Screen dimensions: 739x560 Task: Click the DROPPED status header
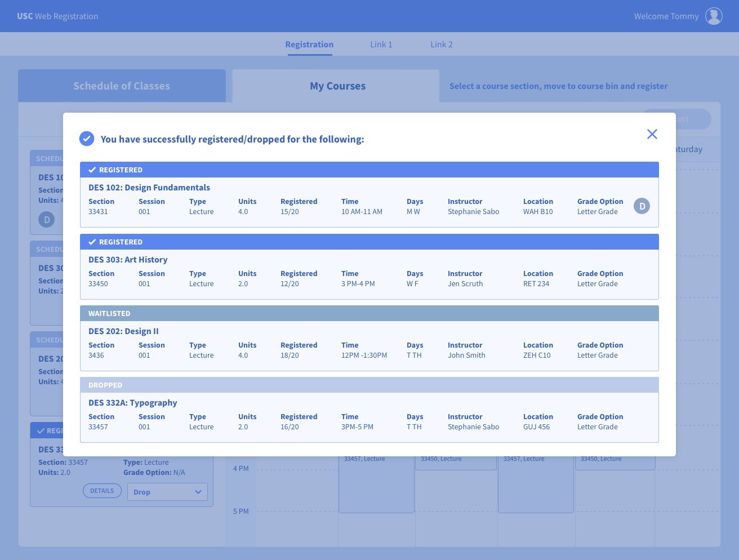[369, 385]
